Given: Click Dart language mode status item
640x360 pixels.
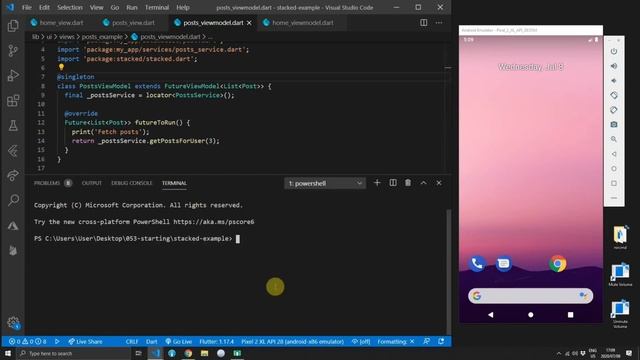Looking at the screenshot, I should coord(151,341).
